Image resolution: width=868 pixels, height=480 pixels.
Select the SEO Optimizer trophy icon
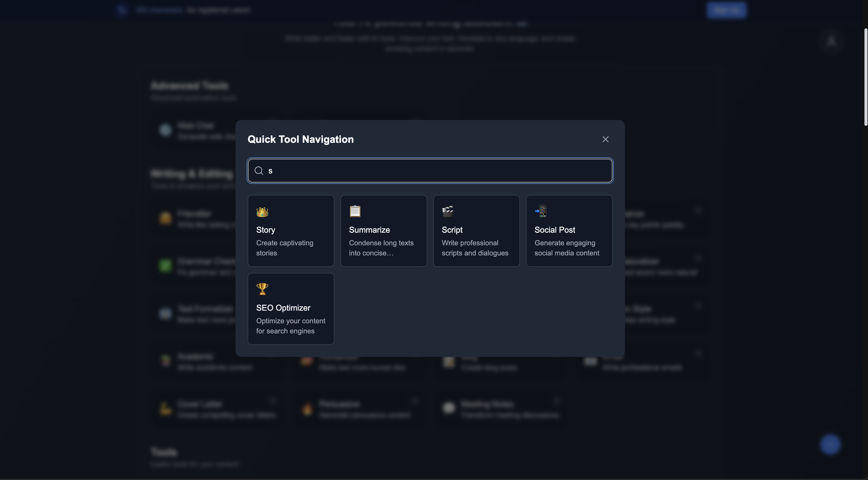262,289
